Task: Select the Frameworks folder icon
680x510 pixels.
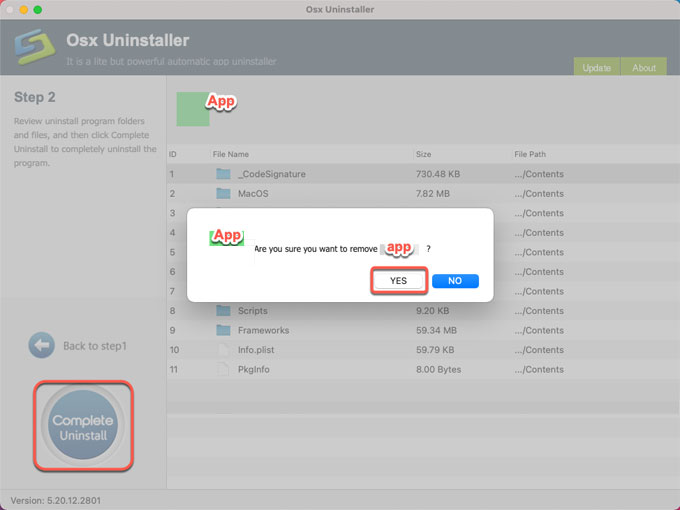Action: pyautogui.click(x=223, y=330)
